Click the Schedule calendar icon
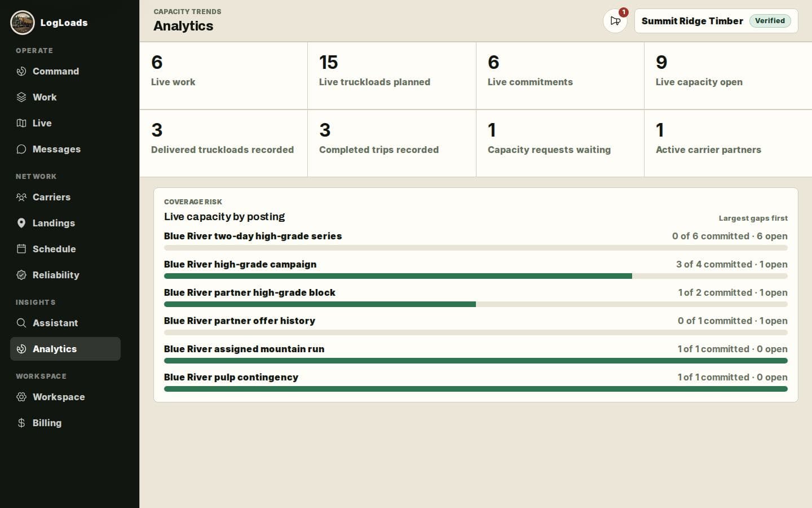The height and width of the screenshot is (508, 812). click(x=21, y=249)
